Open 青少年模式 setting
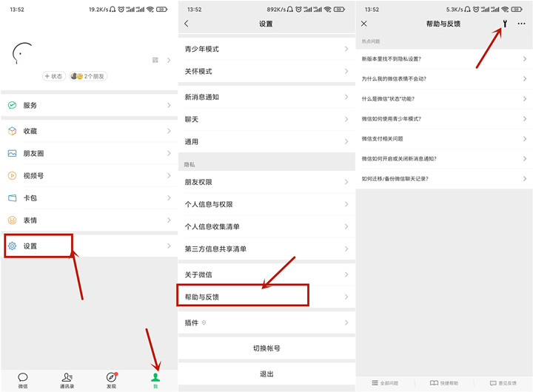 [266, 49]
